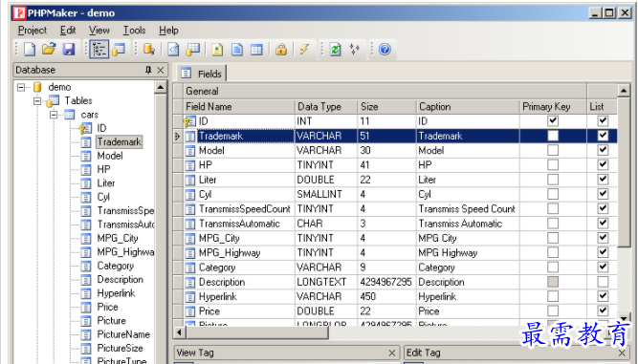Screen dimensions: 638x364
Task: Open help with the question mark icon
Action: [385, 49]
